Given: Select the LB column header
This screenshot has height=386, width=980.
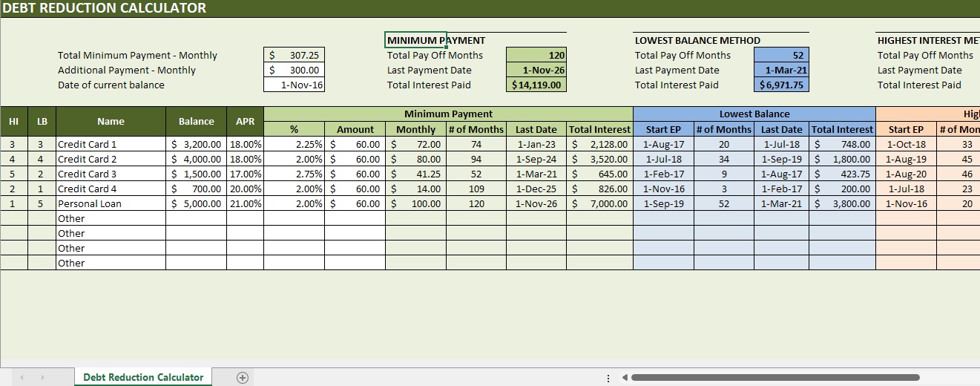Looking at the screenshot, I should pyautogui.click(x=42, y=121).
